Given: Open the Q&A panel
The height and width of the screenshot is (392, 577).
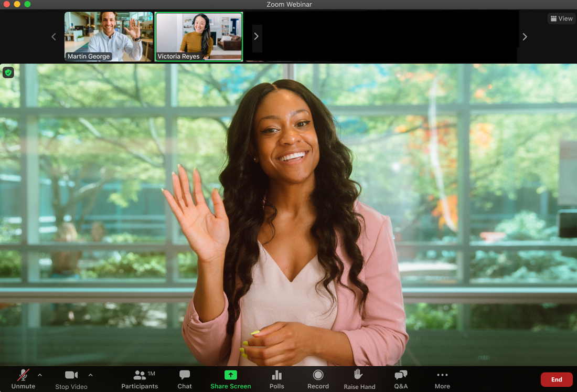Looking at the screenshot, I should [x=401, y=379].
